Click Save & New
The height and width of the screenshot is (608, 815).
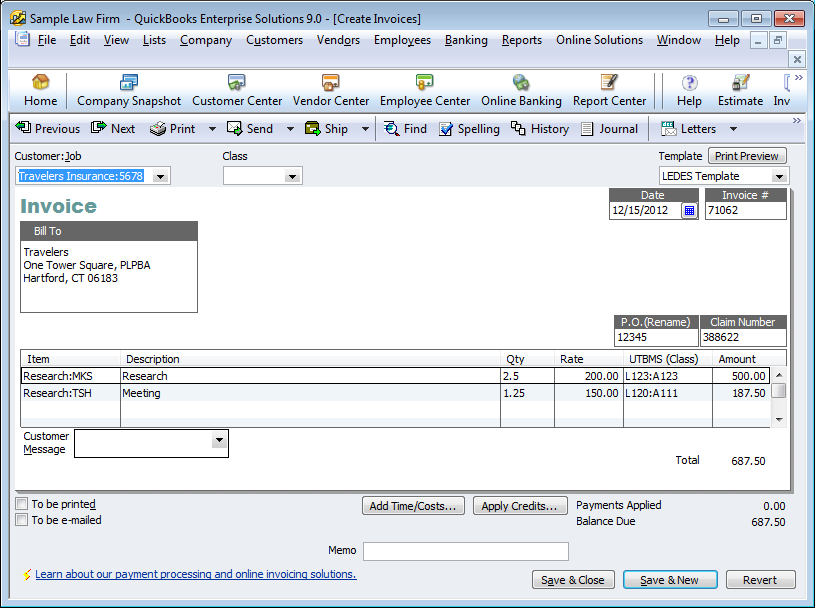click(x=670, y=579)
